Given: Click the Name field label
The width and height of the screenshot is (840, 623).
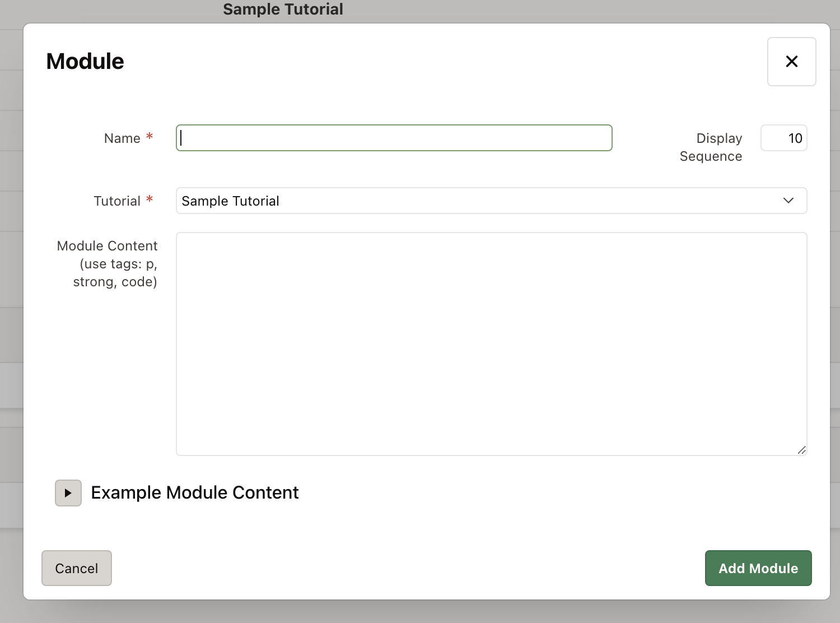Looking at the screenshot, I should [122, 138].
